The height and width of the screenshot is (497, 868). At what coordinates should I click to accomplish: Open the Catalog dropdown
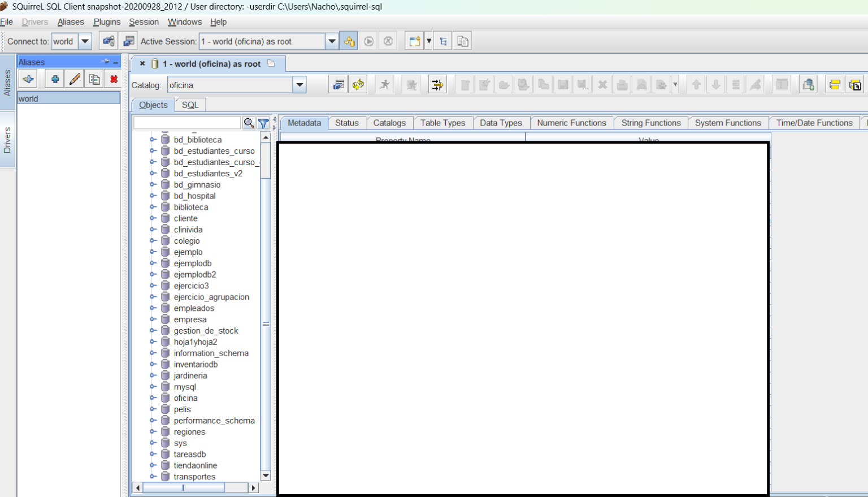point(300,85)
